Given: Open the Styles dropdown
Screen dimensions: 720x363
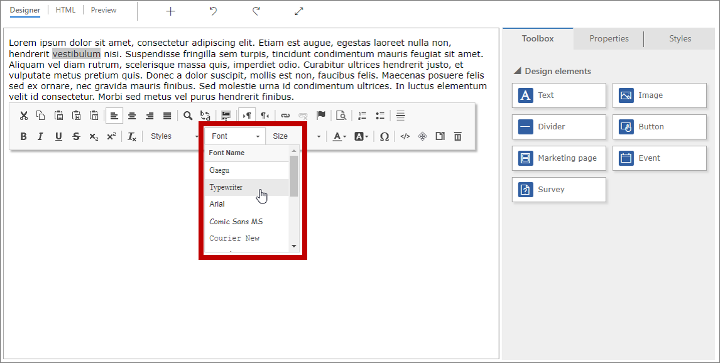Looking at the screenshot, I should point(173,136).
